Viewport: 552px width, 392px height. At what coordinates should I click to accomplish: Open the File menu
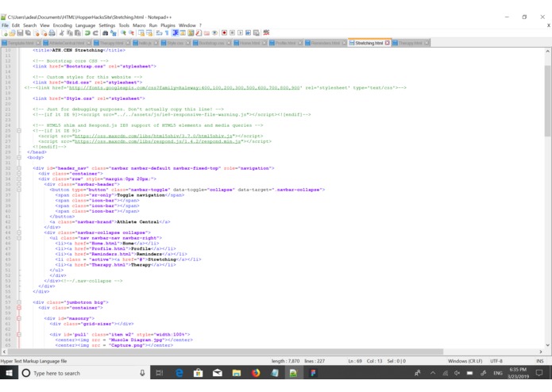pos(5,25)
